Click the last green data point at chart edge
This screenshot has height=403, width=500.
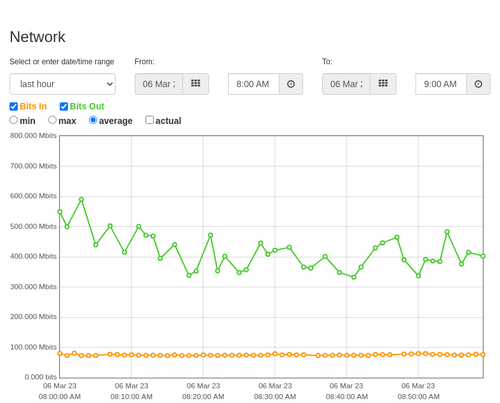tap(483, 256)
